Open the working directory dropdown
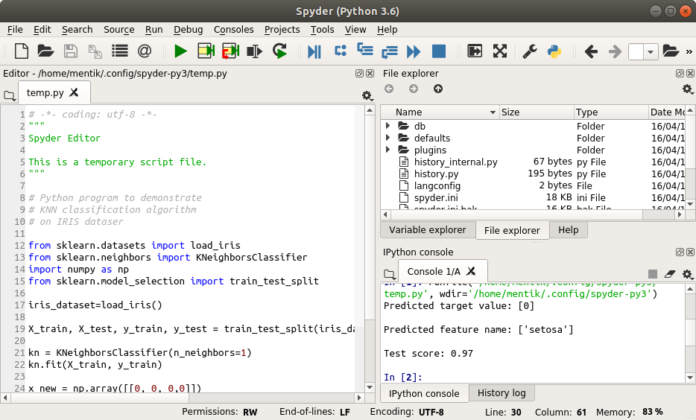The image size is (696, 420). tap(651, 51)
